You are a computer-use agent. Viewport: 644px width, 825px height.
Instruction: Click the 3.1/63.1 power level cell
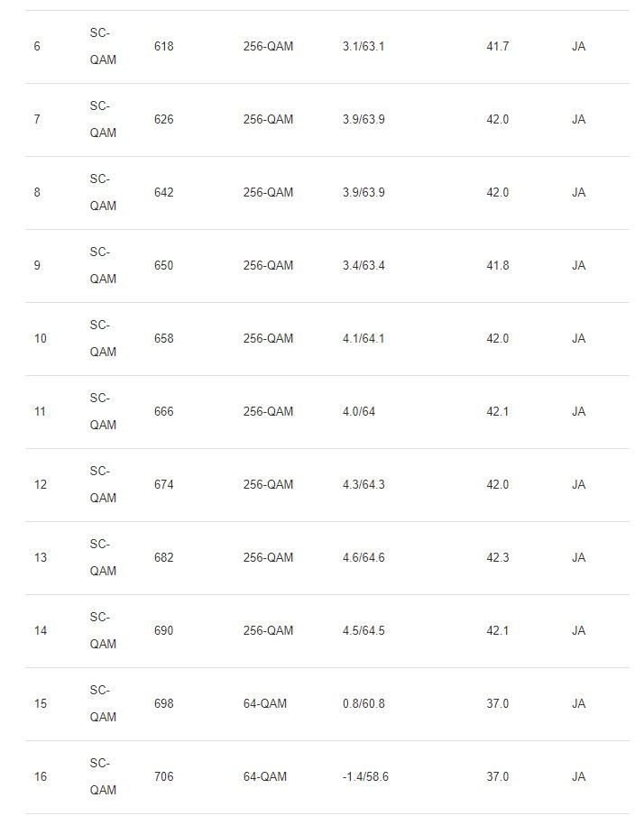363,46
